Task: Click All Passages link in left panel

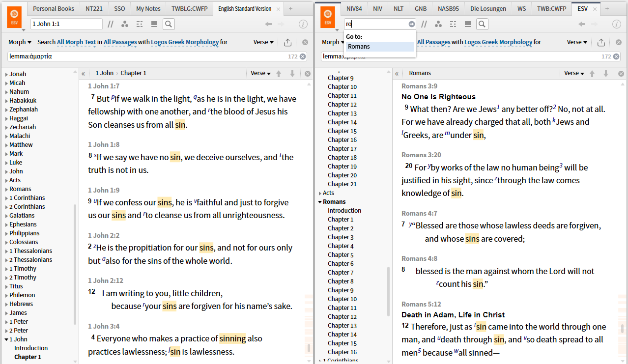Action: click(x=120, y=42)
